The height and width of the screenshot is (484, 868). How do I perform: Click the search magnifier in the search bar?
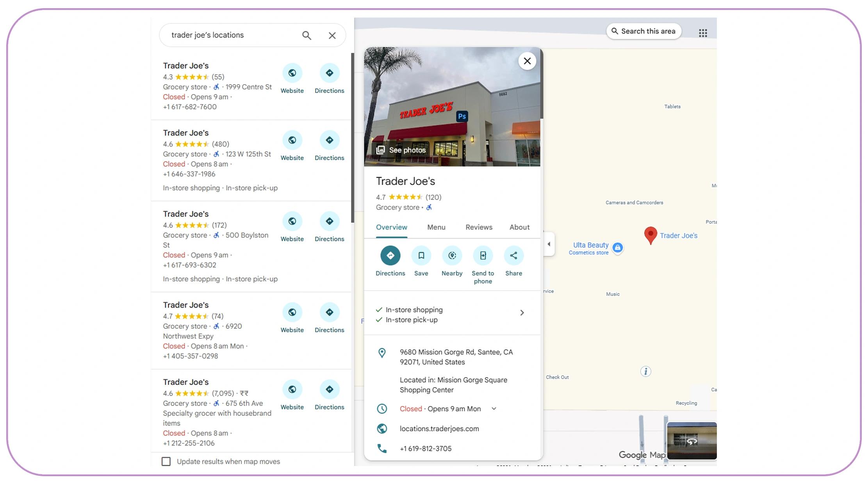click(307, 35)
